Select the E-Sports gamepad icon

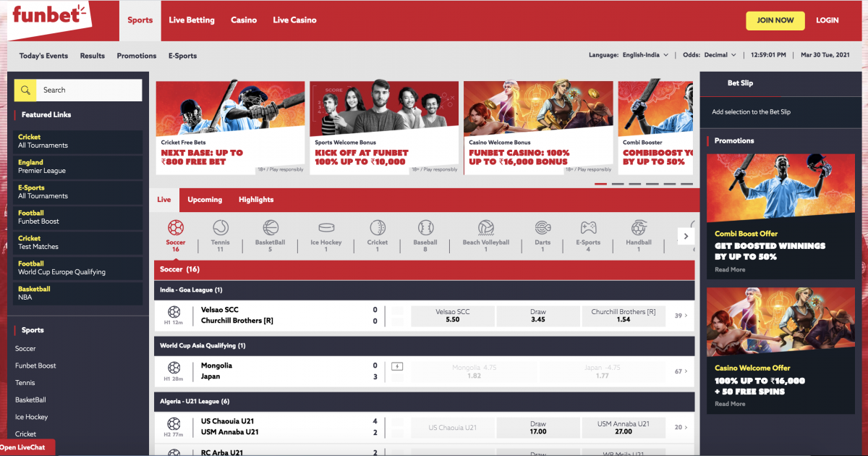click(x=588, y=228)
